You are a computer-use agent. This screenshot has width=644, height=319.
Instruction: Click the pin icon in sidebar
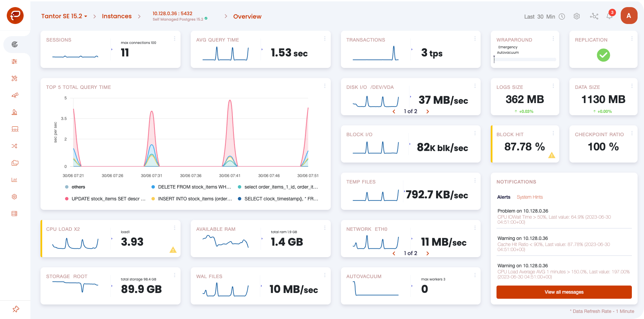coord(16,309)
